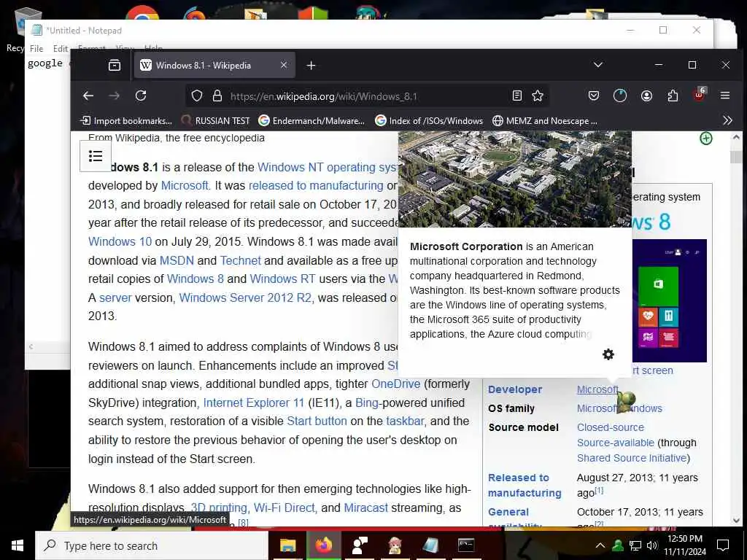The height and width of the screenshot is (560, 747).
Task: Open Technet article link
Action: click(240, 260)
